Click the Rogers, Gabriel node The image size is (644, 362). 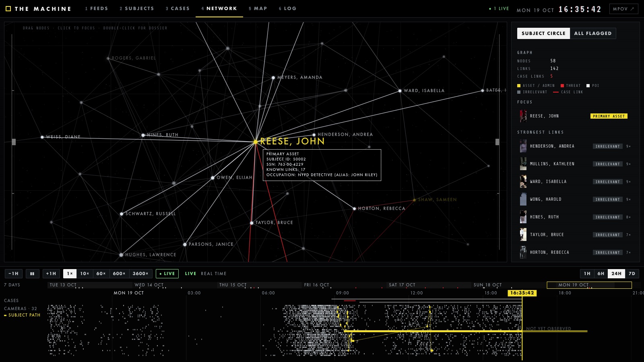click(x=108, y=58)
